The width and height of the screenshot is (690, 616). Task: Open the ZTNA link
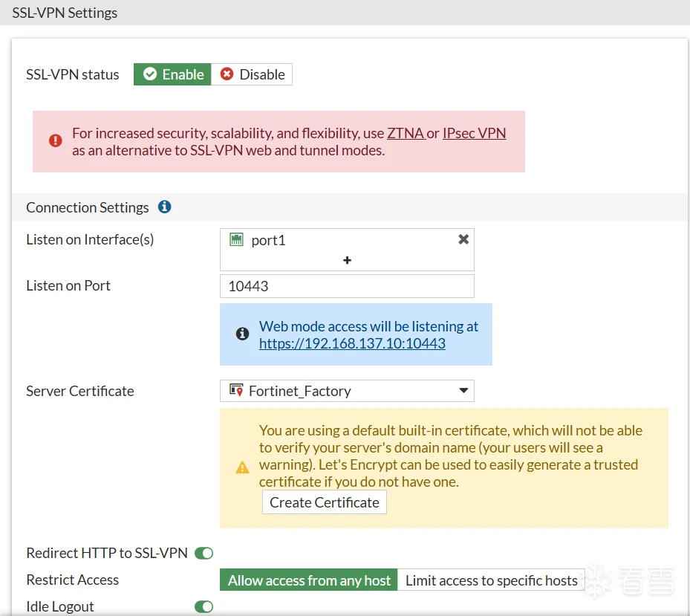405,134
